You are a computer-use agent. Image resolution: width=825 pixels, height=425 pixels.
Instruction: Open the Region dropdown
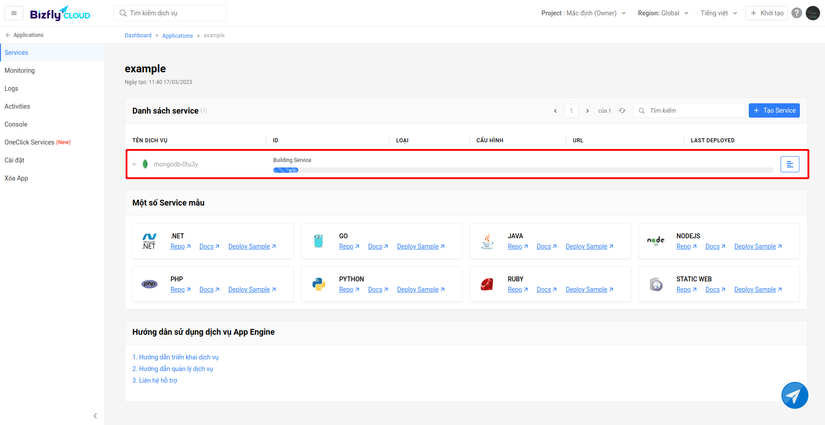point(663,13)
